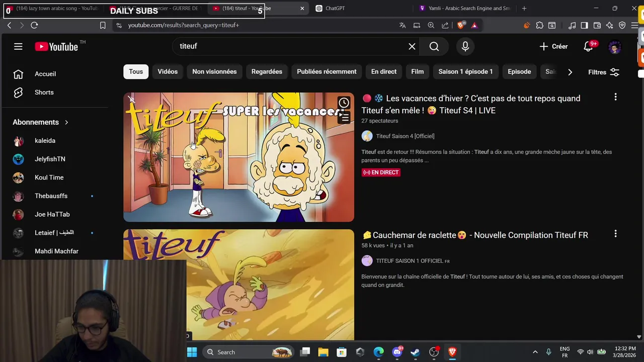Open Discord from the taskbar
Image resolution: width=644 pixels, height=362 pixels.
click(x=397, y=352)
